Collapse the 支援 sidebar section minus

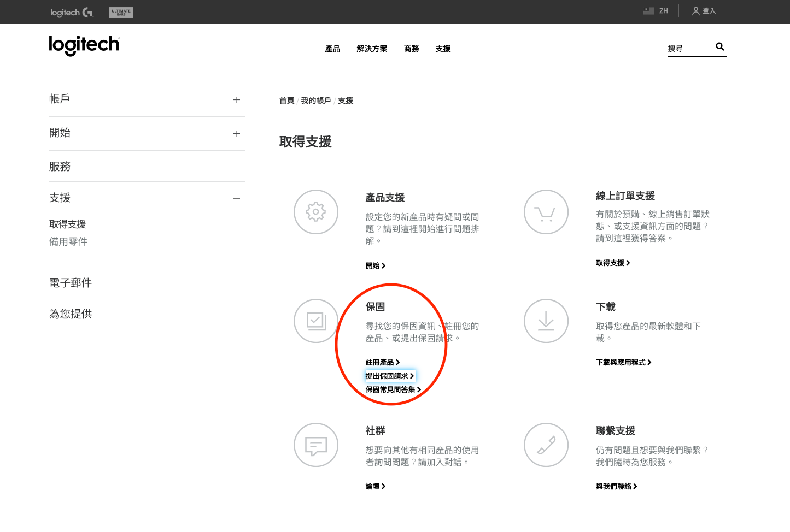pyautogui.click(x=237, y=199)
